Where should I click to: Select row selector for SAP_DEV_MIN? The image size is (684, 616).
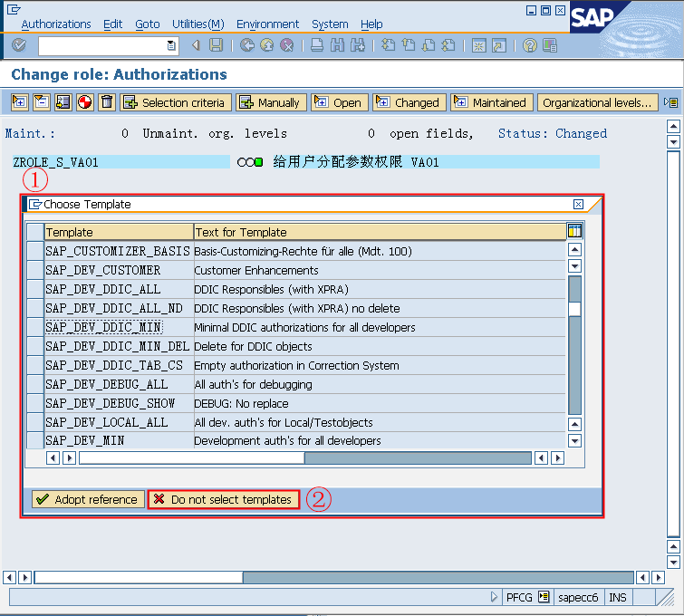[x=35, y=440]
